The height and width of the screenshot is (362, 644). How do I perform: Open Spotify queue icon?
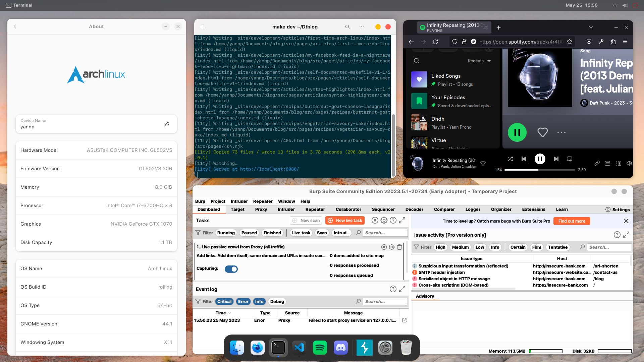coord(607,163)
